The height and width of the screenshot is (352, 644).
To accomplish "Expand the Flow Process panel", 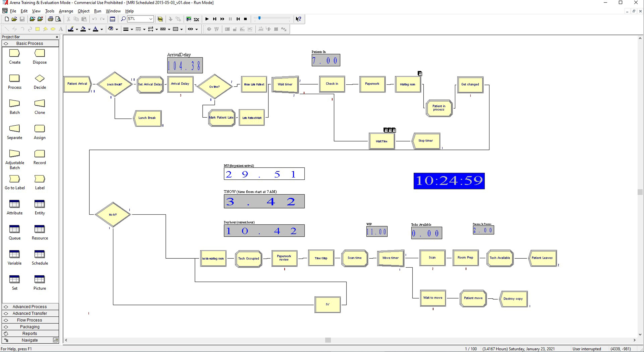I will pyautogui.click(x=30, y=320).
